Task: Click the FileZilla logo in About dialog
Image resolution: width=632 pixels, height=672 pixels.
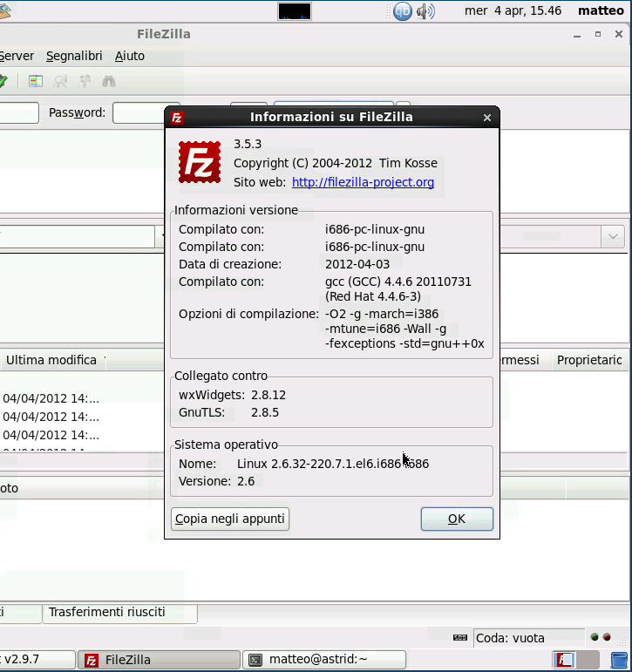Action: [x=200, y=162]
